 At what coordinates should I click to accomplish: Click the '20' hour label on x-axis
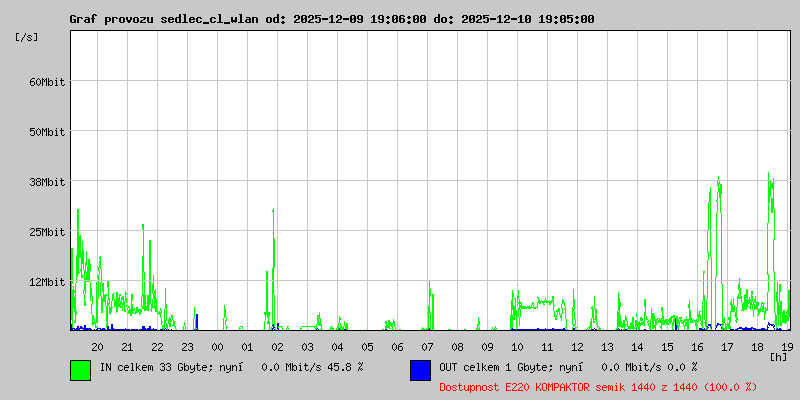tap(97, 347)
